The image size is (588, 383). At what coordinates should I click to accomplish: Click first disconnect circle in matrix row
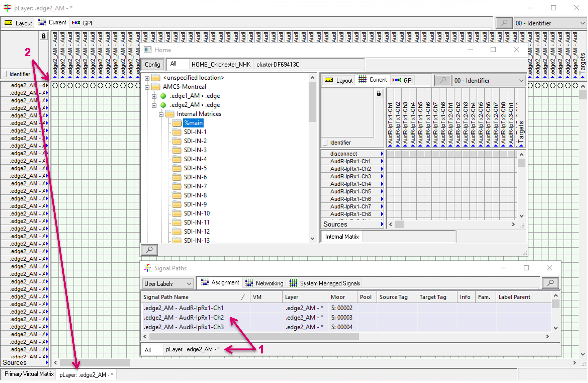tap(55, 85)
